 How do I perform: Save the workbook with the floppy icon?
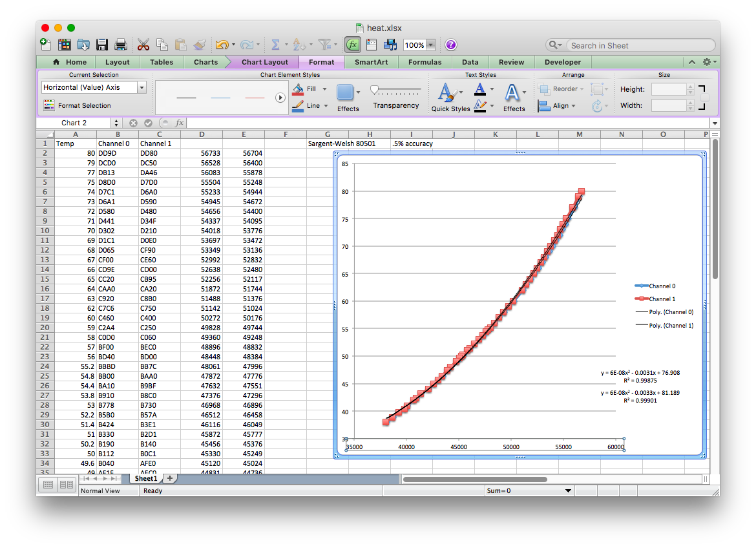tap(101, 45)
